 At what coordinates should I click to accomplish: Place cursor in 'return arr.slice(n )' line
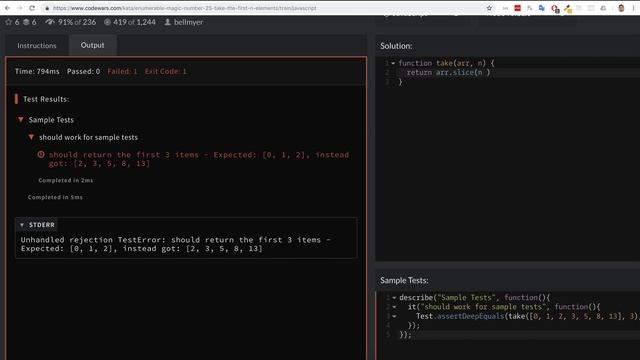448,72
